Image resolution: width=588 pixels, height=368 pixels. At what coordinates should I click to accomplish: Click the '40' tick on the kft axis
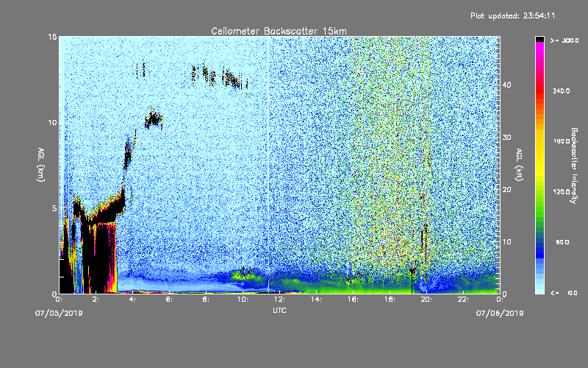(x=506, y=85)
